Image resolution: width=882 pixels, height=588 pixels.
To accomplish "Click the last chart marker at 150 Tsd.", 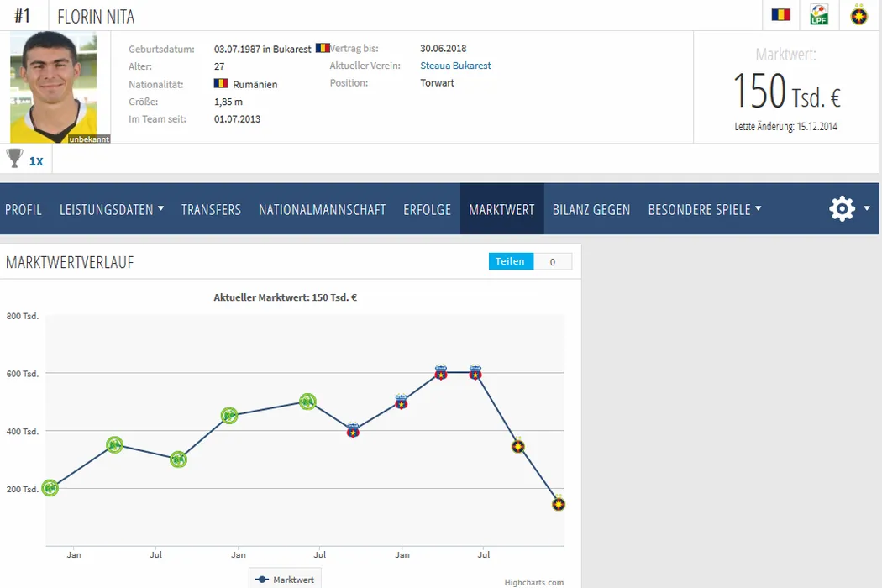I will tap(559, 504).
